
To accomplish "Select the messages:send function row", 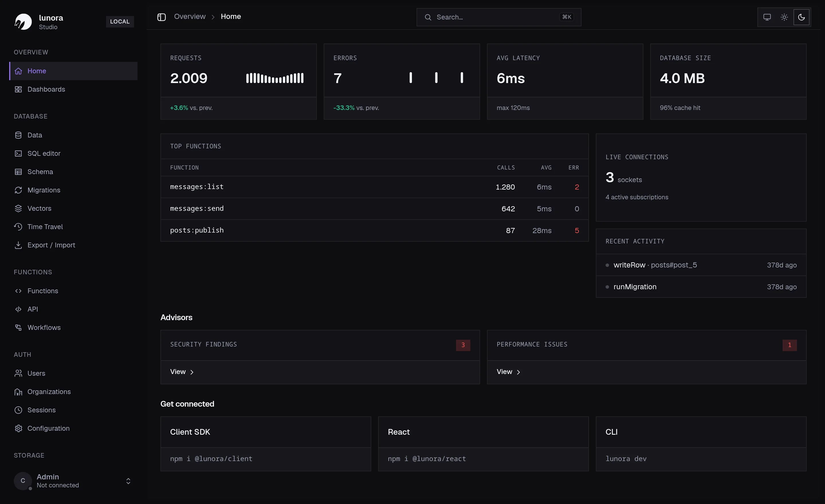I will (x=374, y=209).
